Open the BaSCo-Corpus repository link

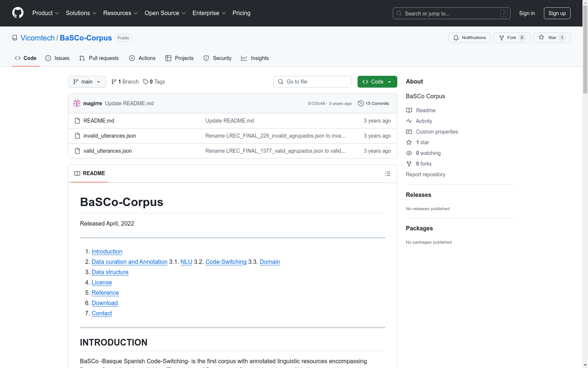point(86,38)
